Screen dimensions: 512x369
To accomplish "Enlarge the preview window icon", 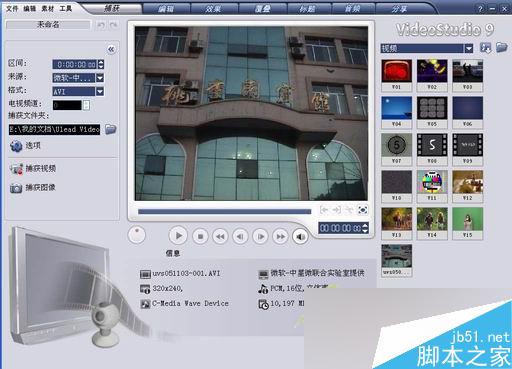I will tap(362, 210).
